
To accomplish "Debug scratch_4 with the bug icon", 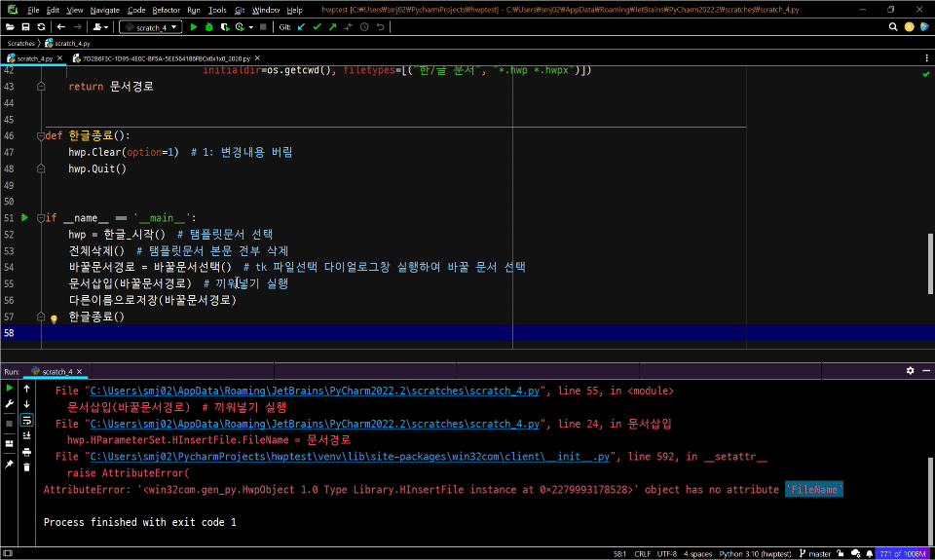I will (209, 27).
